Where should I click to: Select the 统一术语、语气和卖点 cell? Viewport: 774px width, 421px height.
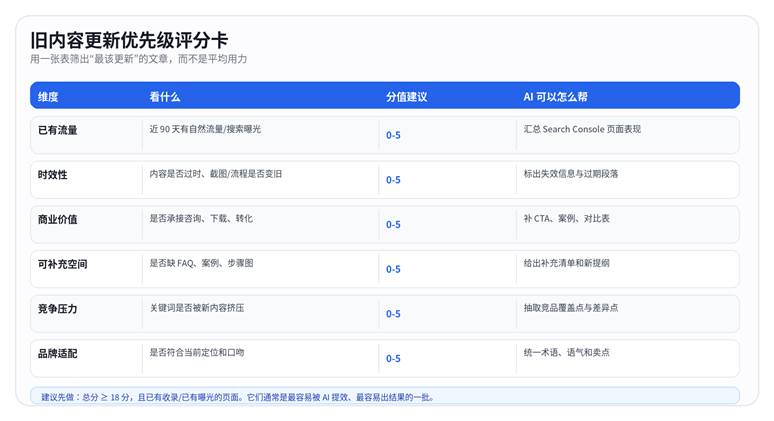pyautogui.click(x=566, y=352)
